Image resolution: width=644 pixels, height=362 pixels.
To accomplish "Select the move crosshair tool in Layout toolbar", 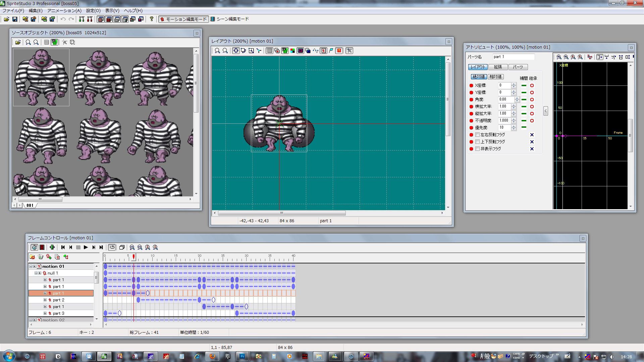I will point(236,51).
